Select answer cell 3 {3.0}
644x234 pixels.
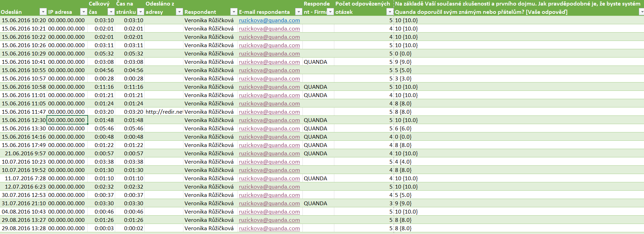[x=519, y=78]
